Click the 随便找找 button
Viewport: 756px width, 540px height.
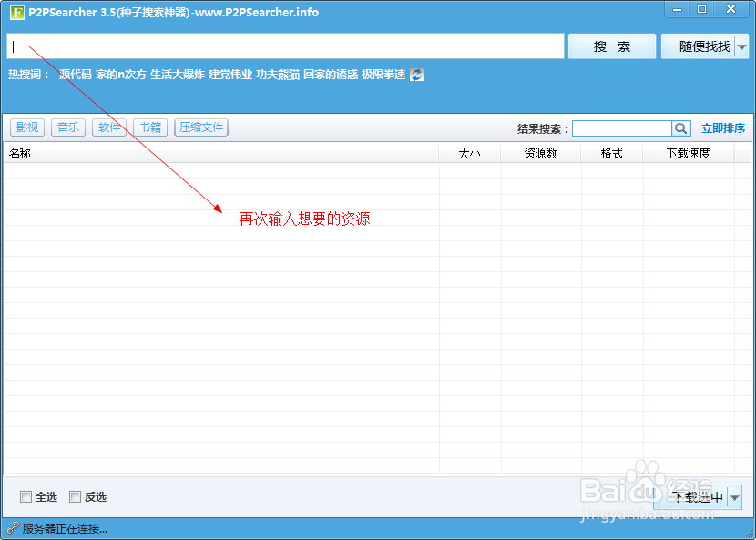(698, 46)
